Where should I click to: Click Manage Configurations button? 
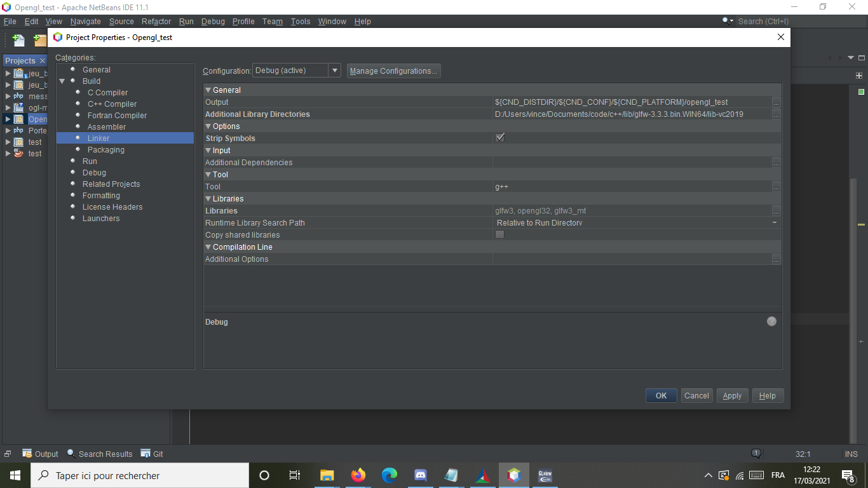pos(393,71)
